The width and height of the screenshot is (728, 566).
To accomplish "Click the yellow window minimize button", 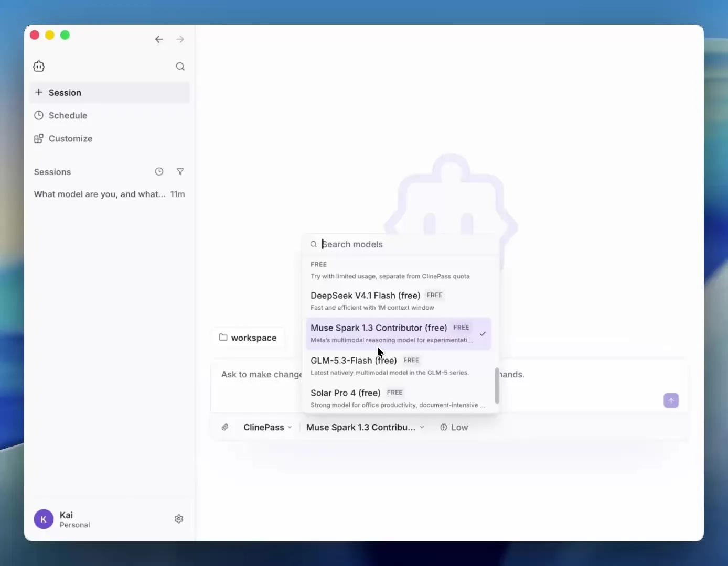I will point(50,35).
